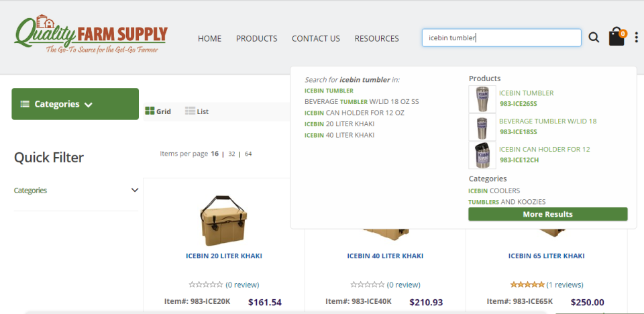
Task: Open the PRODUCTS menu
Action: 257,39
